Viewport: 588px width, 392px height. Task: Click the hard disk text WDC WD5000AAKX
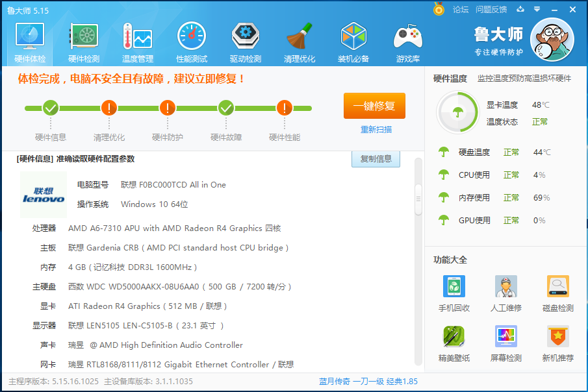[179, 287]
